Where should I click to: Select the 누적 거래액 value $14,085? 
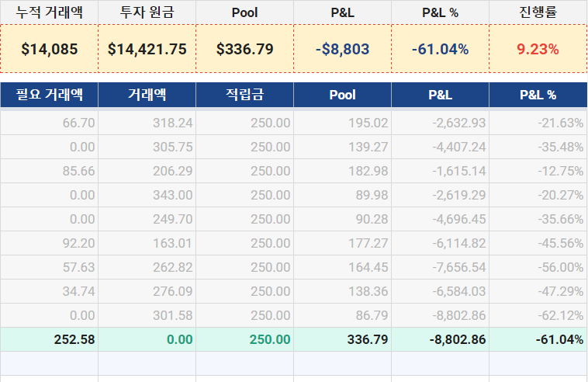[x=49, y=49]
